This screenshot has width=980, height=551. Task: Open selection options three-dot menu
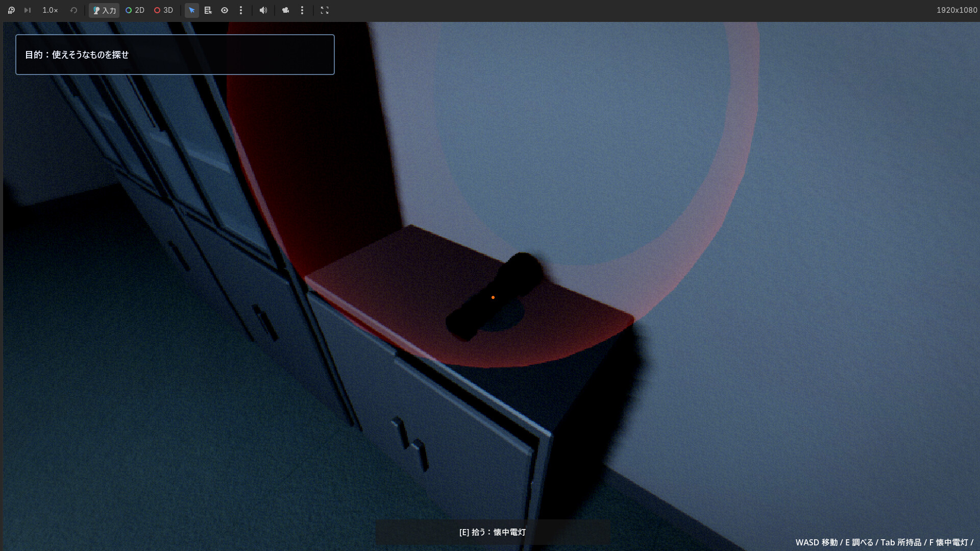(241, 10)
